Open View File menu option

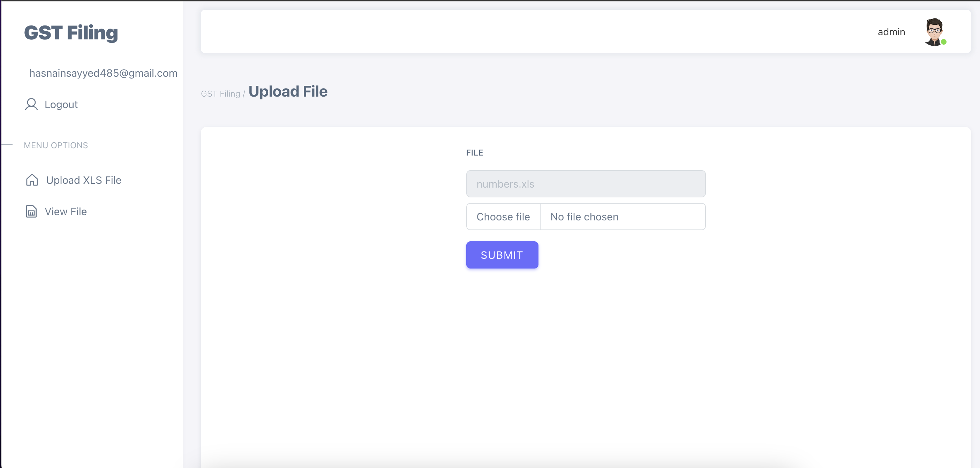tap(66, 212)
